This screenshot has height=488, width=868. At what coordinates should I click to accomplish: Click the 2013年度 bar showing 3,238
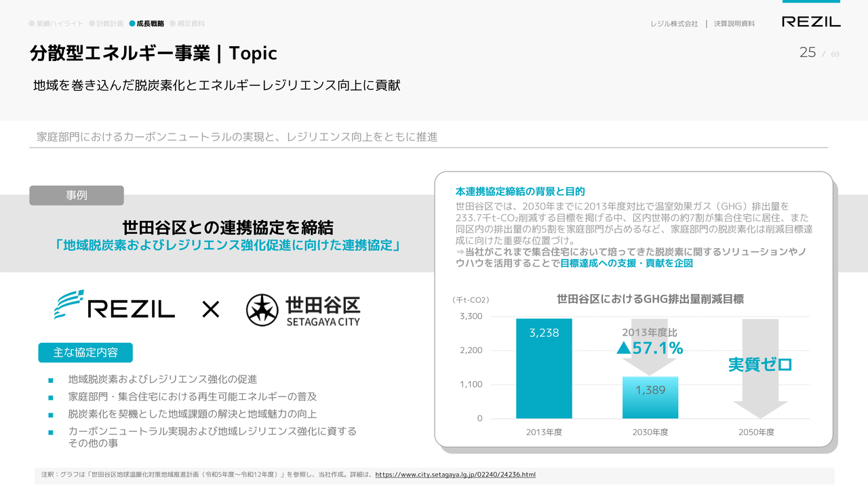pyautogui.click(x=544, y=368)
